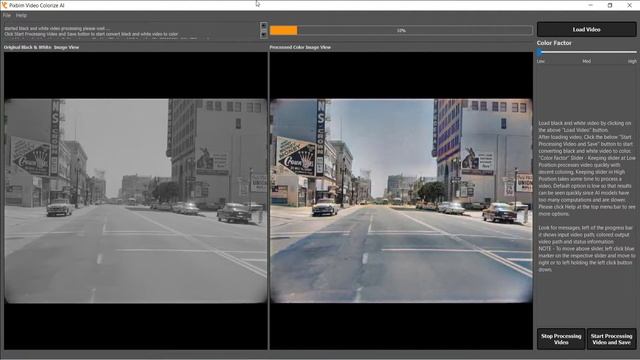The image size is (640, 360).
Task: Click the original black and white preview
Action: pyautogui.click(x=136, y=201)
